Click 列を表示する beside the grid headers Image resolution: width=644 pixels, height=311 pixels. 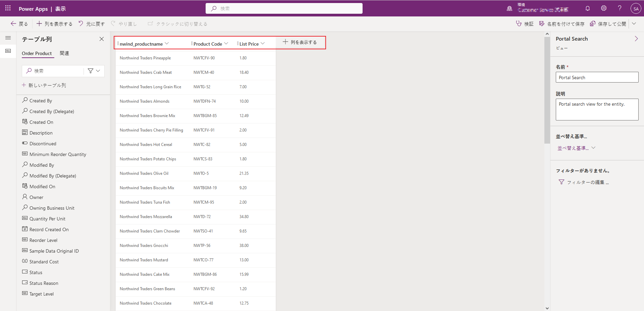click(x=300, y=42)
